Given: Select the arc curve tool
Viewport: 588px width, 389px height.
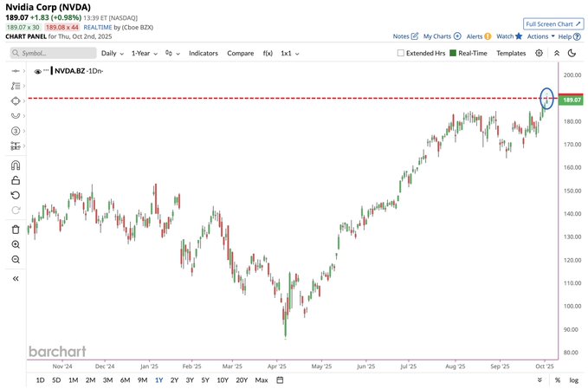Looking at the screenshot, I should click(16, 116).
